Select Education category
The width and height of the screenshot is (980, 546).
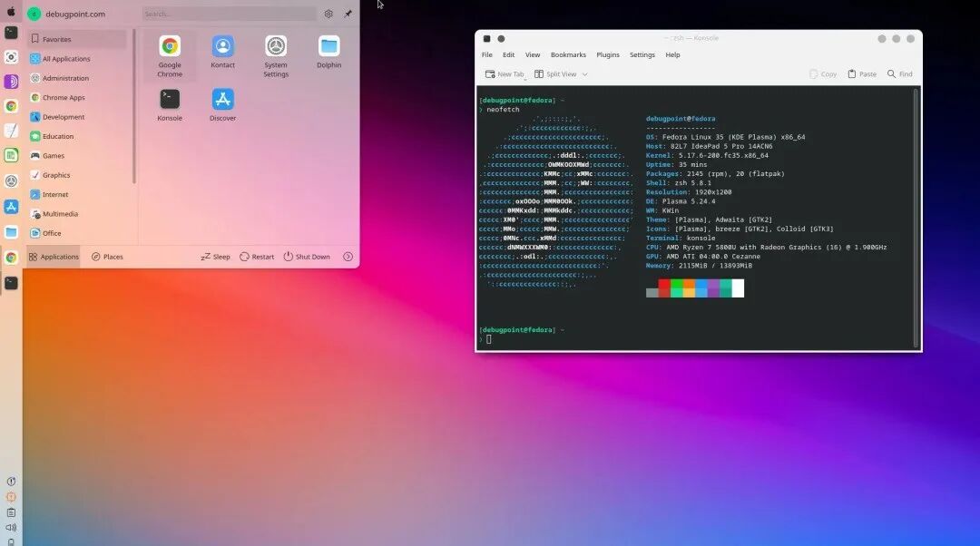(77, 136)
